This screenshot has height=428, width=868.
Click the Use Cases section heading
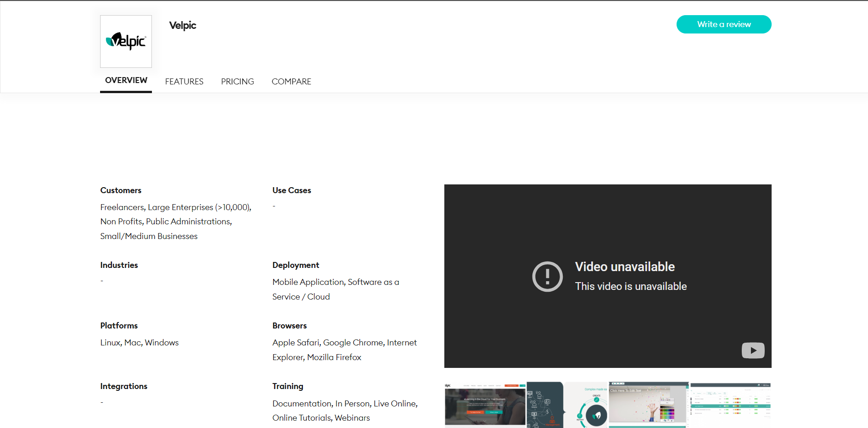[x=291, y=190]
